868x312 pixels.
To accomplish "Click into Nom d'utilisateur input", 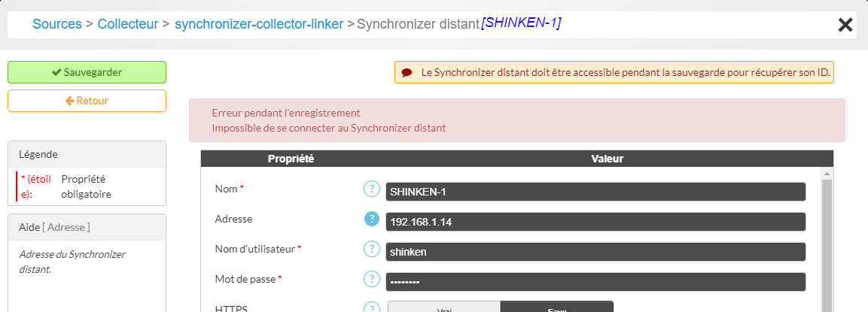I will [595, 252].
